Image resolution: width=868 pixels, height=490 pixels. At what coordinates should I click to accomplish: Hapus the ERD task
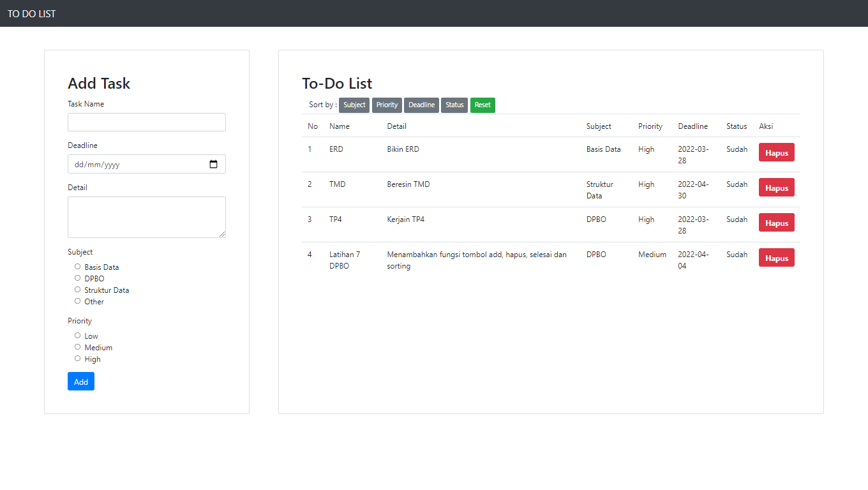coord(776,152)
